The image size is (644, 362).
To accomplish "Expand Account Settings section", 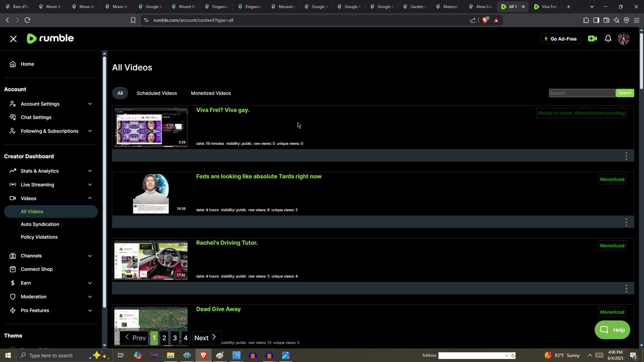I will 90,104.
